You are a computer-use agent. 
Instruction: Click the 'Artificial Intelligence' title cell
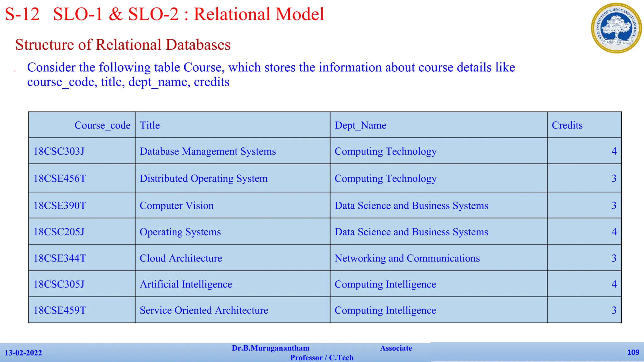(x=233, y=284)
